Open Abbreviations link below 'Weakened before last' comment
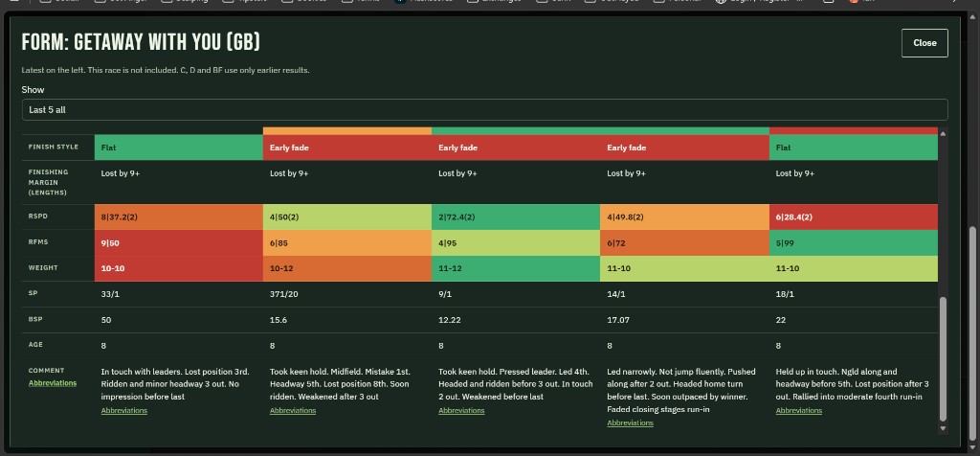The image size is (980, 456). point(461,411)
